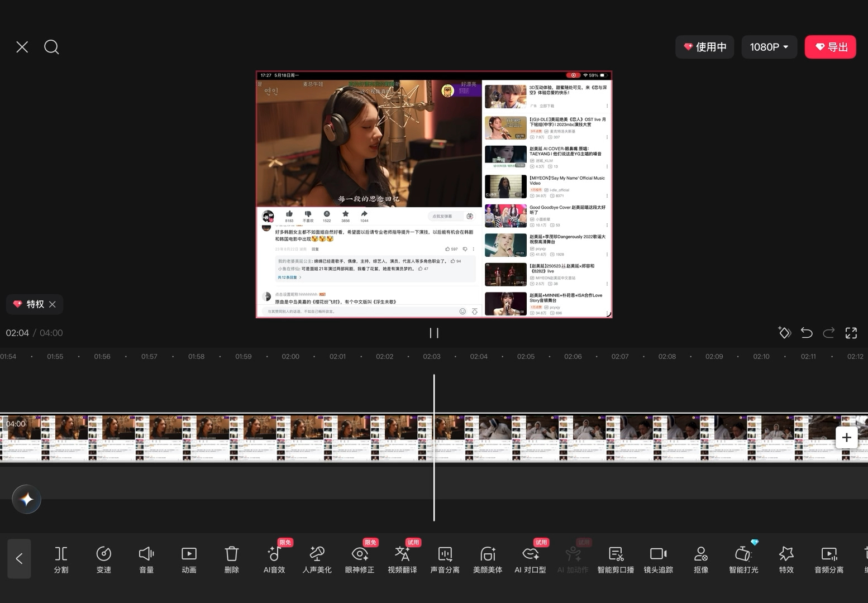This screenshot has height=603, width=868.
Task: Open the 镜头追踪 camera tracking tool
Action: click(x=659, y=559)
